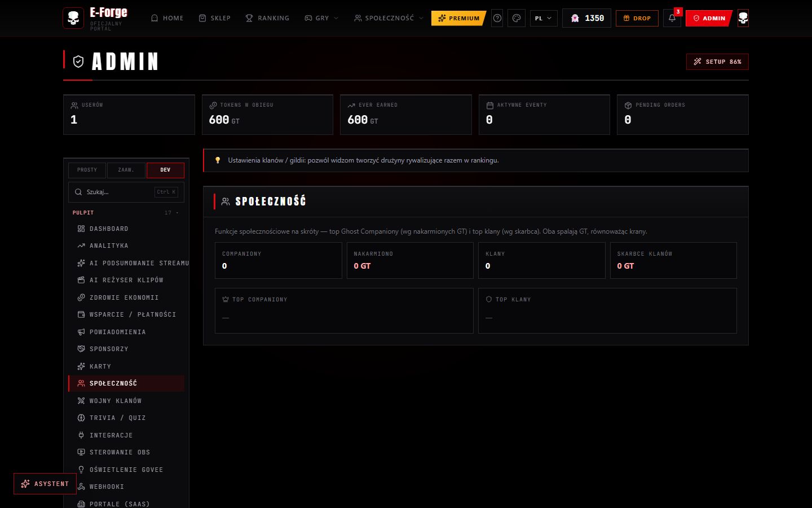812x508 pixels.
Task: Click the COMPANIONY counter card
Action: [279, 260]
